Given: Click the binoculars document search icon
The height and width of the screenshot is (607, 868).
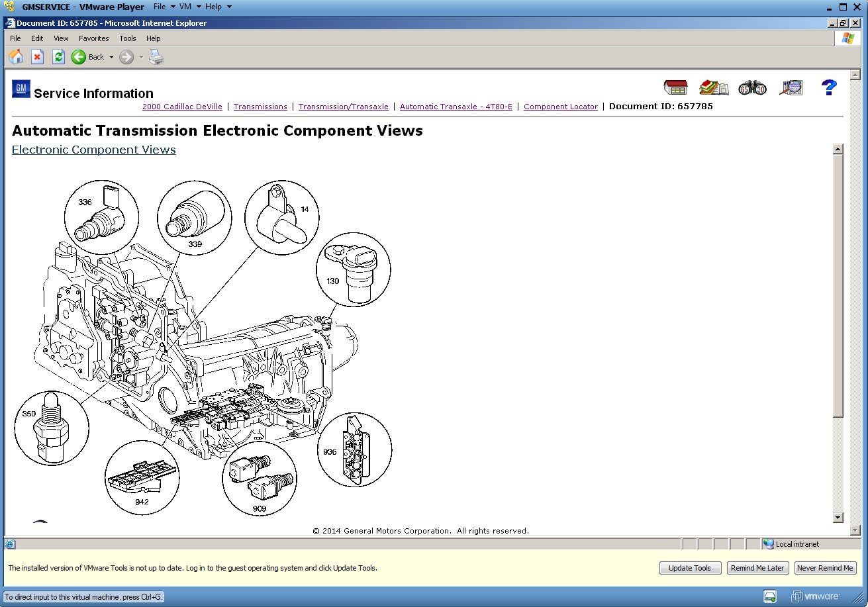Looking at the screenshot, I should [752, 88].
